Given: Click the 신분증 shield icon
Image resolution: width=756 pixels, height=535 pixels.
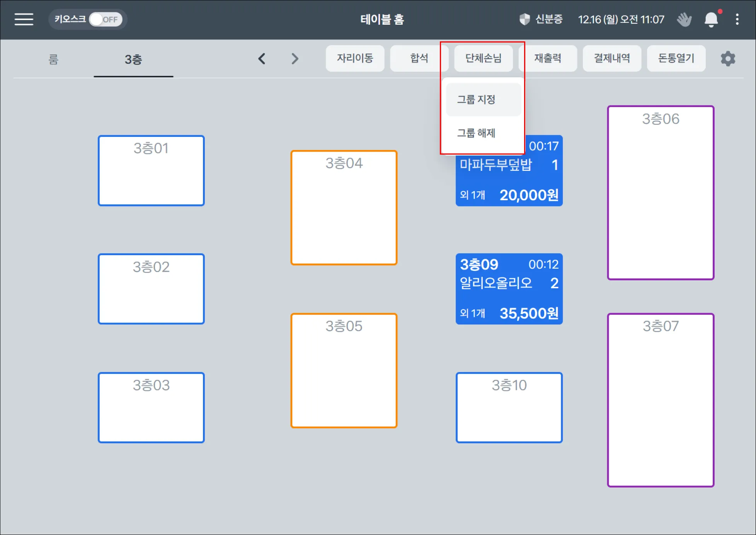Looking at the screenshot, I should coord(524,19).
